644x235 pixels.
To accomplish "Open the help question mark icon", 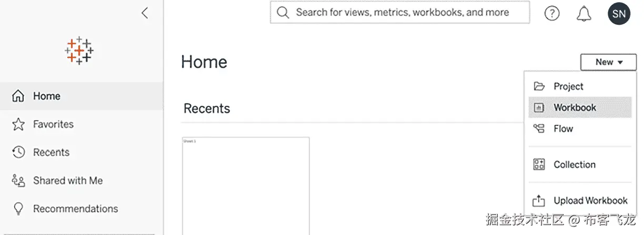I will (551, 13).
